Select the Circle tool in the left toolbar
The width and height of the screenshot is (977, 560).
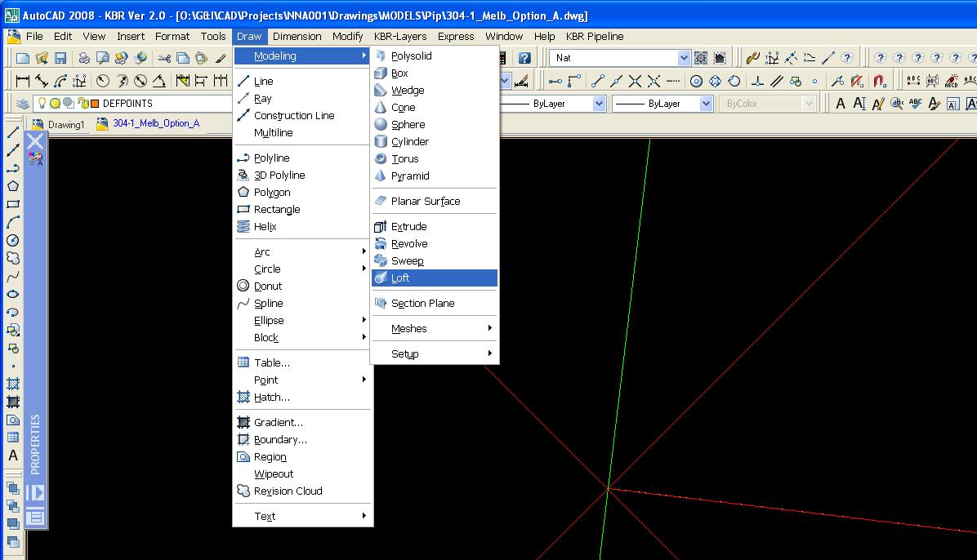point(12,241)
